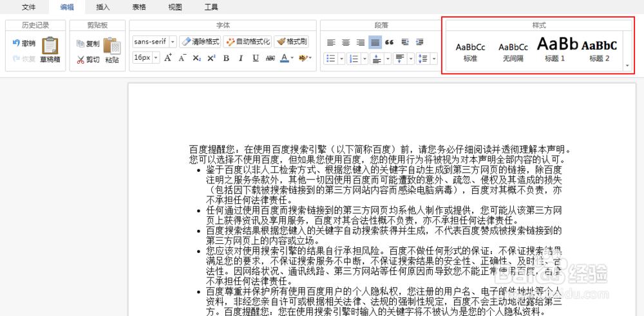Toggle strikethrough ABC formatting
The width and height of the screenshot is (644, 316).
coord(270,58)
